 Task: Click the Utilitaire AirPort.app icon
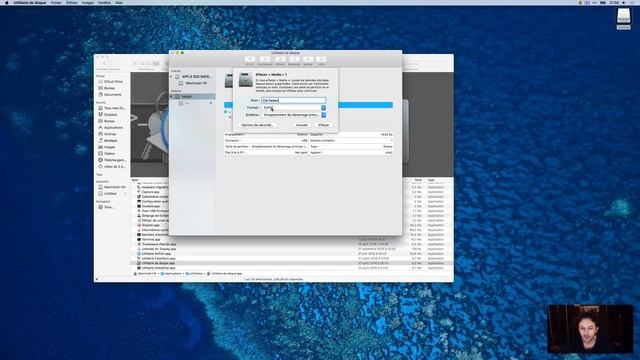click(139, 253)
